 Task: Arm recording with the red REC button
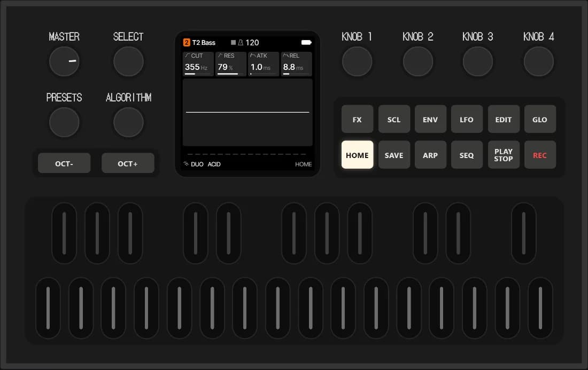(540, 155)
